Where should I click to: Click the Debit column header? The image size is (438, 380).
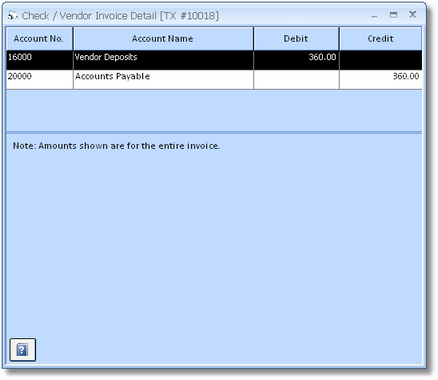pos(296,39)
